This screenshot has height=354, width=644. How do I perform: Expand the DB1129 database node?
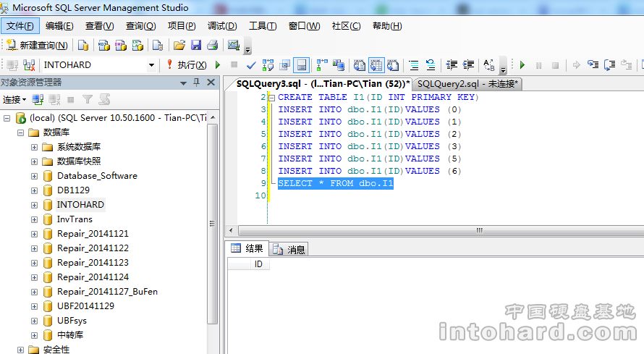click(x=34, y=190)
